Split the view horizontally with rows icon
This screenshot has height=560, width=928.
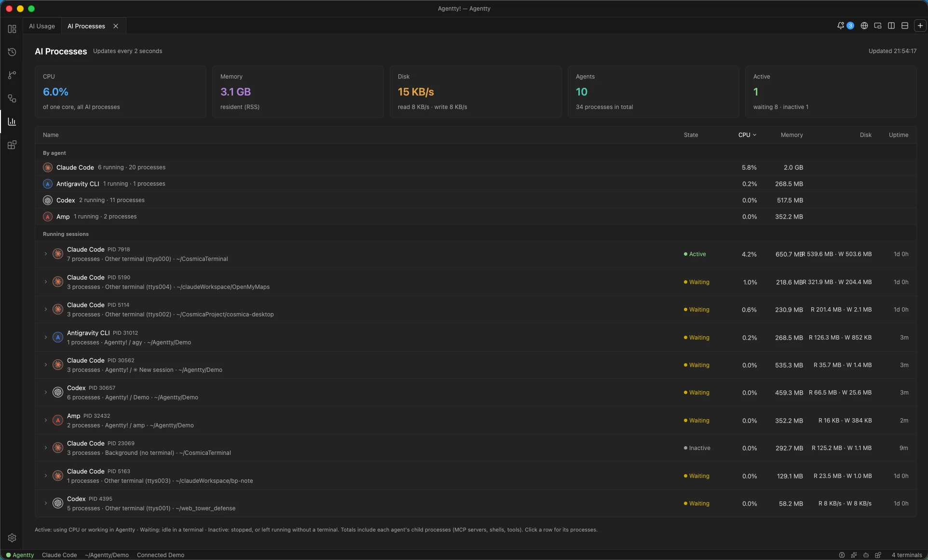905,26
